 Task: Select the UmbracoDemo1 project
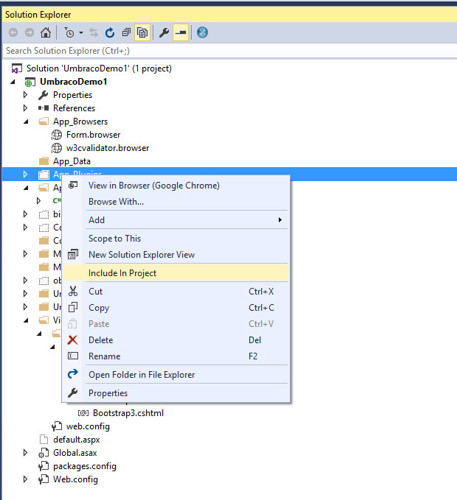[73, 82]
